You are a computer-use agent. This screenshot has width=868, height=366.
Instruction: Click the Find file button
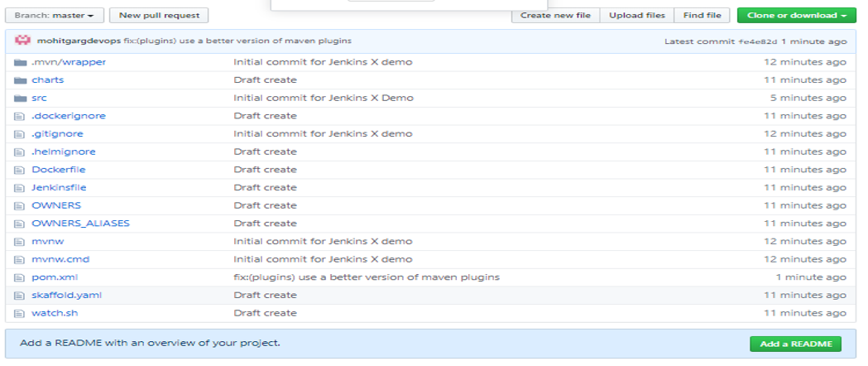coord(703,15)
